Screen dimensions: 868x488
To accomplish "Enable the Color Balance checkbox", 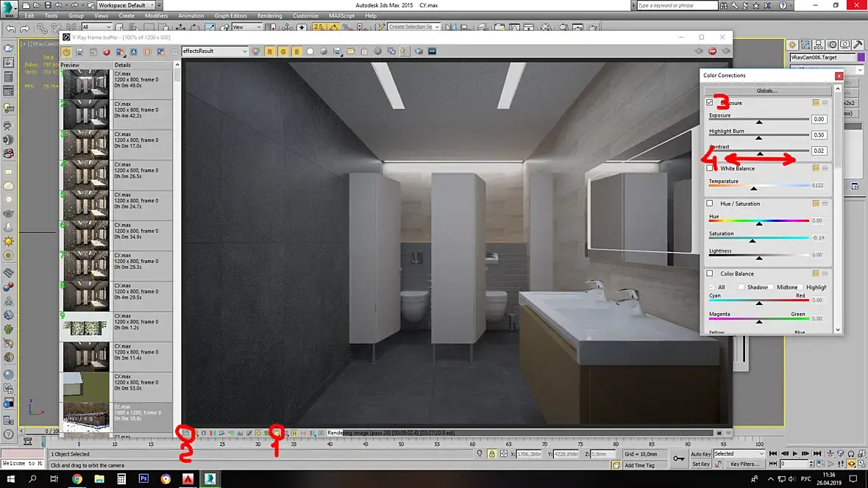I will click(x=710, y=273).
